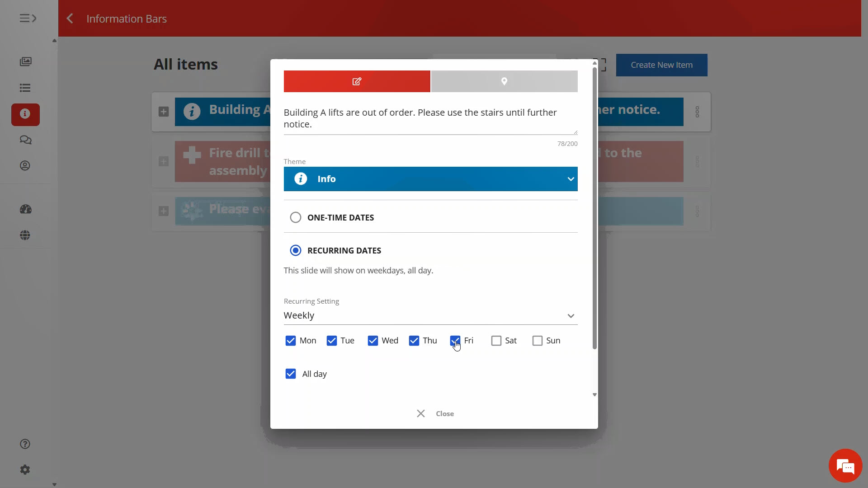Screen dimensions: 868x488
Task: Click the Create New Item button
Action: click(x=661, y=65)
